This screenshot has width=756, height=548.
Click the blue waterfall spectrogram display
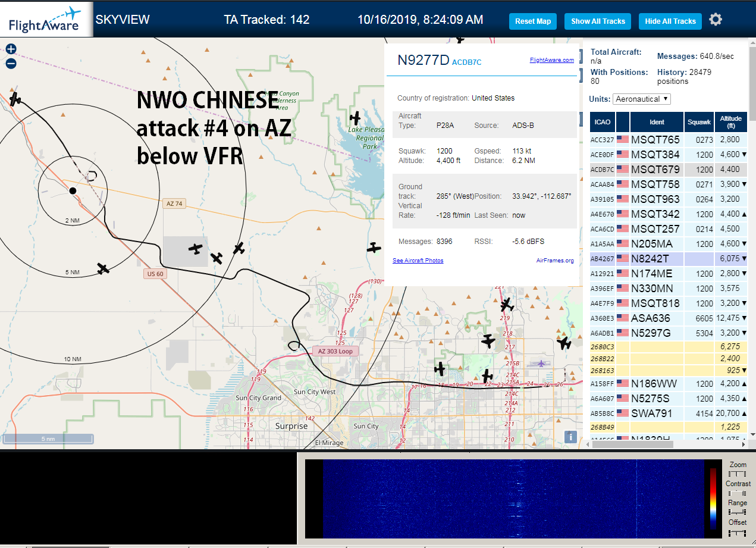point(513,498)
